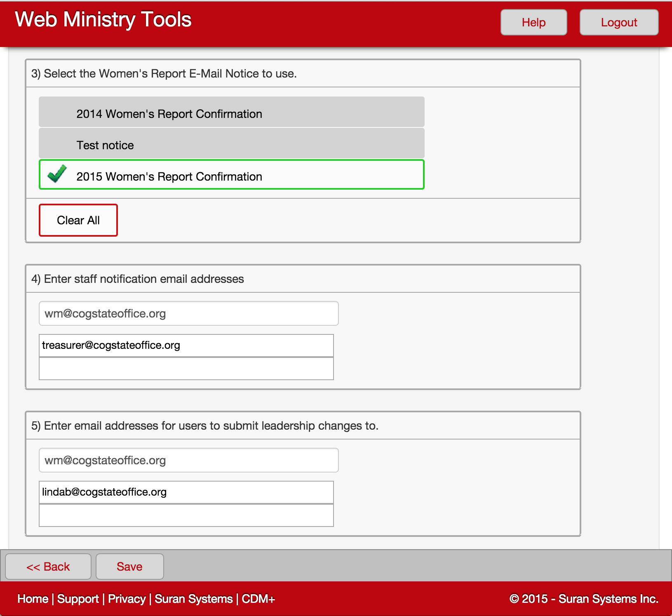Save the report settings
Image resolution: width=672 pixels, height=616 pixels.
tap(129, 567)
